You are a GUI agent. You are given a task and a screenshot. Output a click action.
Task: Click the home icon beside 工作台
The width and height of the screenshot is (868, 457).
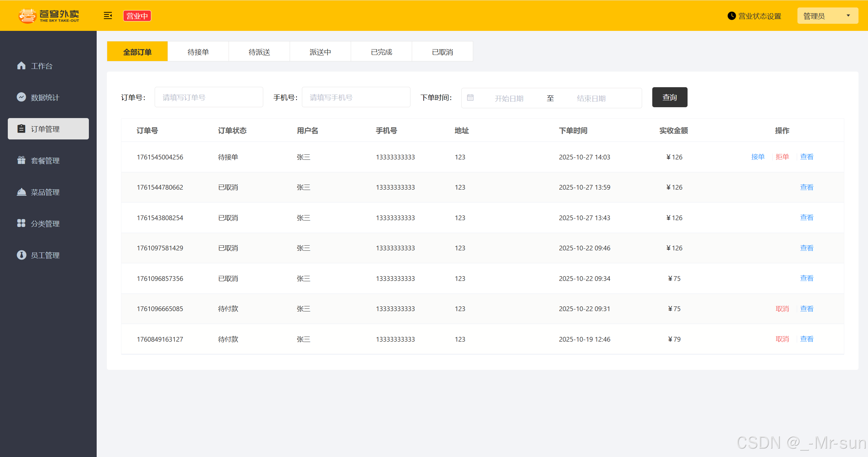coord(21,65)
